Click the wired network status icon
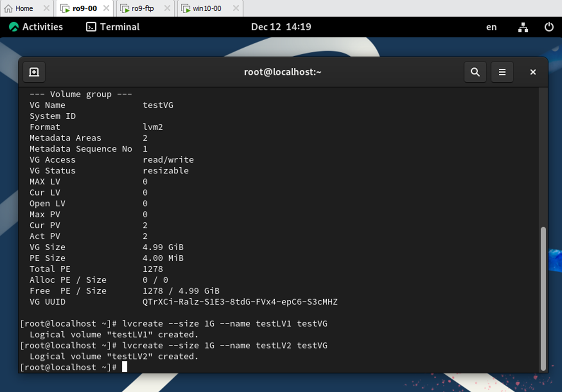The height and width of the screenshot is (392, 562). pos(523,27)
